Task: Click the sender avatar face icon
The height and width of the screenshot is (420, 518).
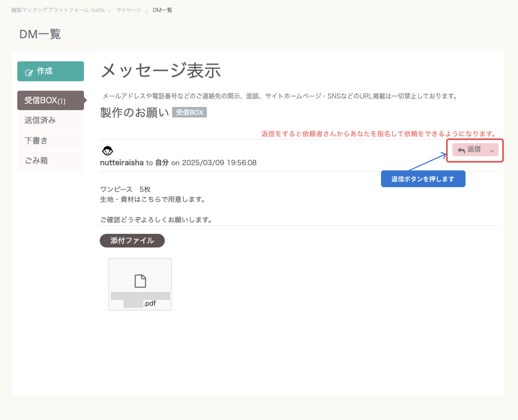Action: pyautogui.click(x=108, y=151)
